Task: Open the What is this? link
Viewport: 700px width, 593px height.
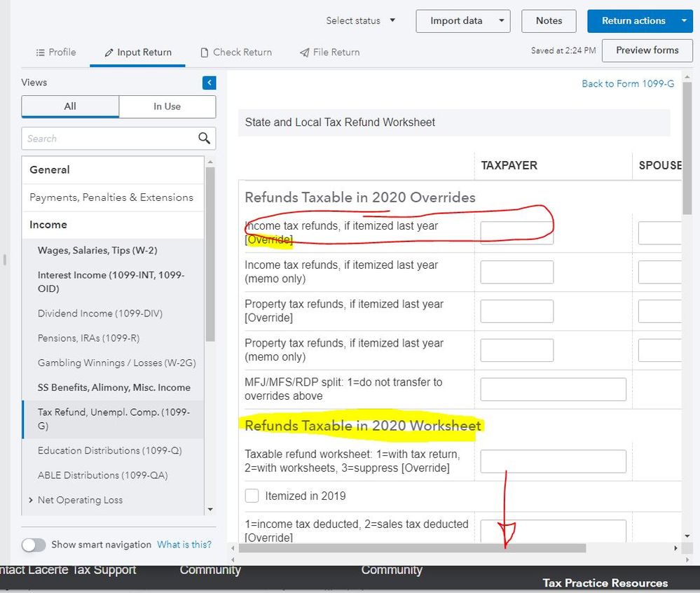Action: 184,545
